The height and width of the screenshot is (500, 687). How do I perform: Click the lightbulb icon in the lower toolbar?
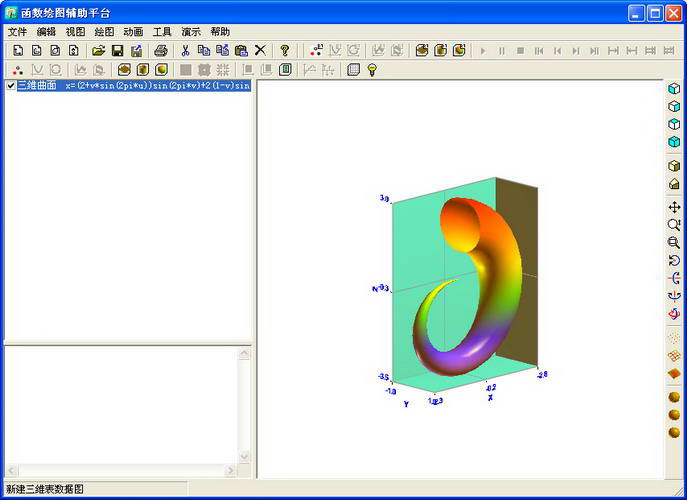(x=372, y=70)
